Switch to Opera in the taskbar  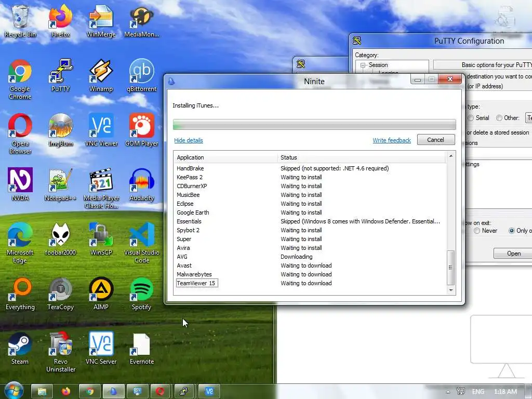click(x=161, y=392)
